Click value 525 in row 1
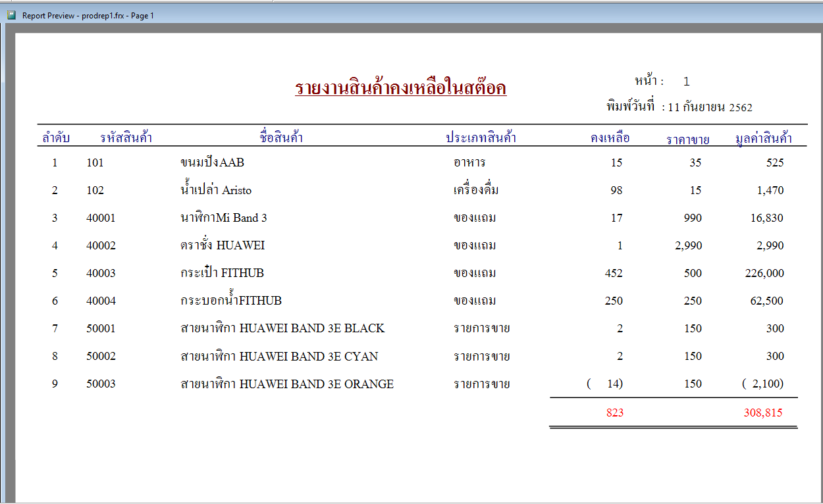 point(775,163)
